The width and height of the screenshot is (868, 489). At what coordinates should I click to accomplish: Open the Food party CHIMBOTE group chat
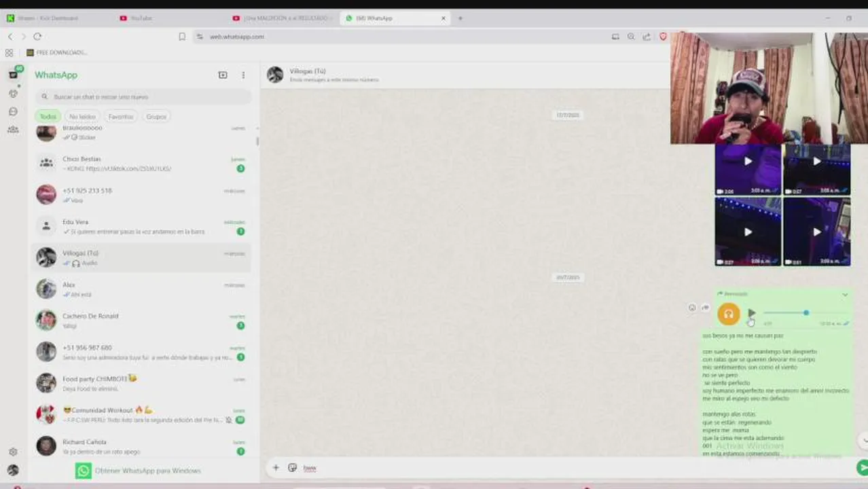click(141, 383)
